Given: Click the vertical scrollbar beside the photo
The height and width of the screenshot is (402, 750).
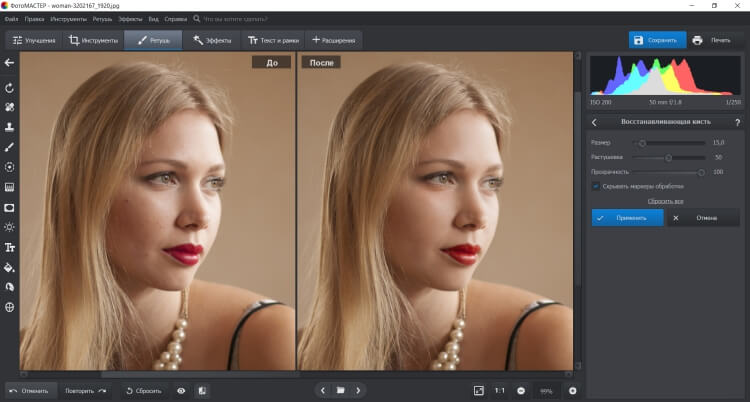Looking at the screenshot, I should point(578,187).
